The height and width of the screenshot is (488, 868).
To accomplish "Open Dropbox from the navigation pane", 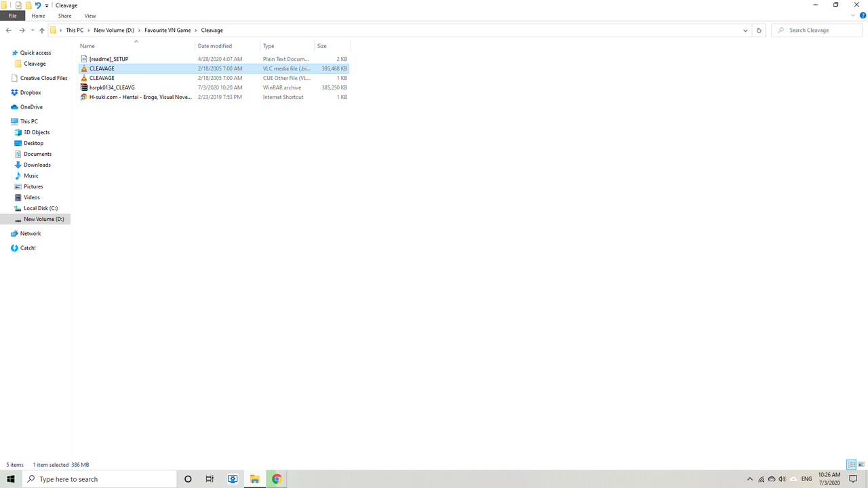I will [x=28, y=92].
